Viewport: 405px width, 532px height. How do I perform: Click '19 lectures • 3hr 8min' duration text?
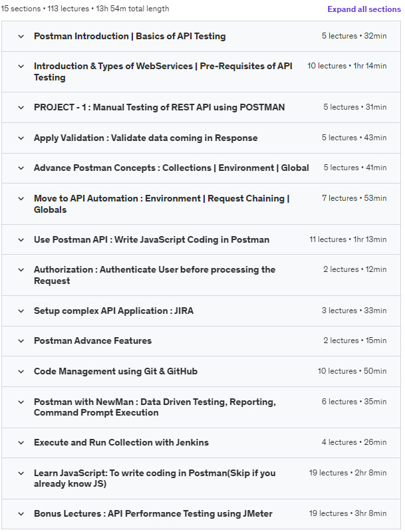348,513
